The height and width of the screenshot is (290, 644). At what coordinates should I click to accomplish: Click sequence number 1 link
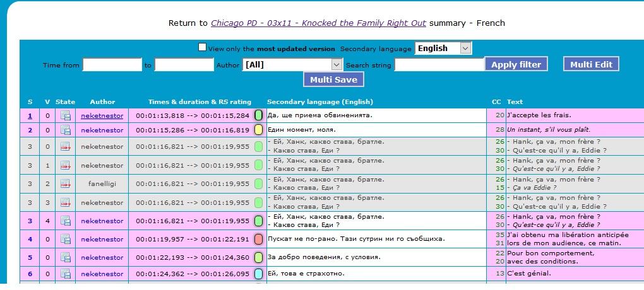30,115
